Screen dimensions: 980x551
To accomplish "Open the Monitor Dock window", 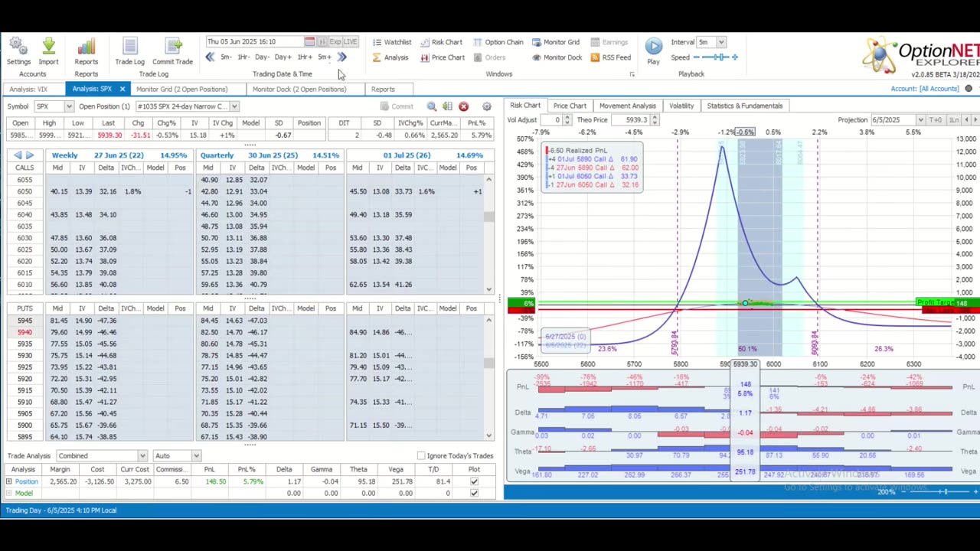I will pyautogui.click(x=557, y=57).
